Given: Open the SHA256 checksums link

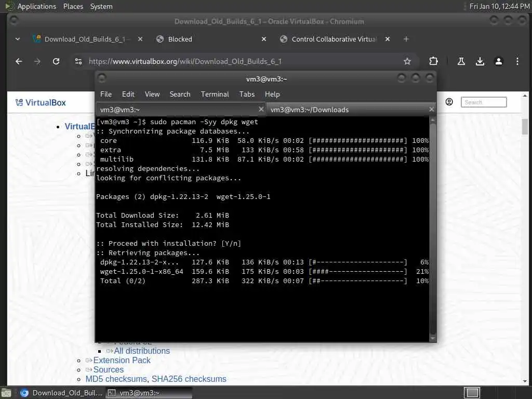Looking at the screenshot, I should tap(189, 379).
